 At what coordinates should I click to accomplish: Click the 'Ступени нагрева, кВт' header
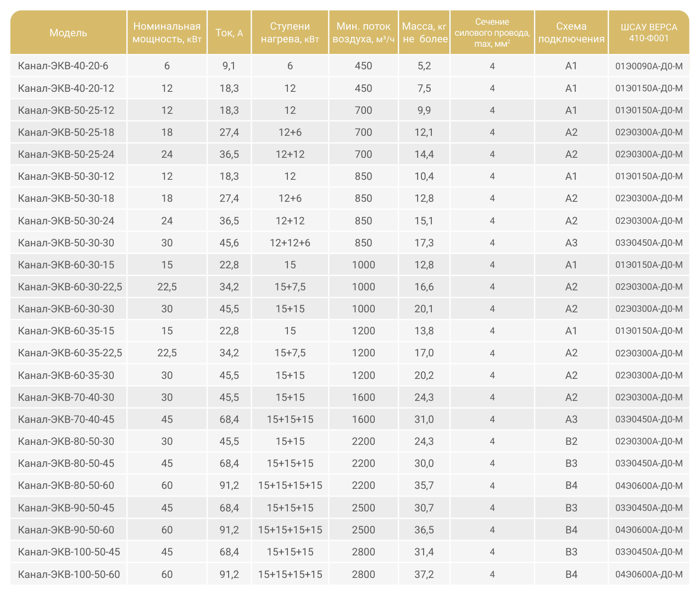pyautogui.click(x=290, y=32)
